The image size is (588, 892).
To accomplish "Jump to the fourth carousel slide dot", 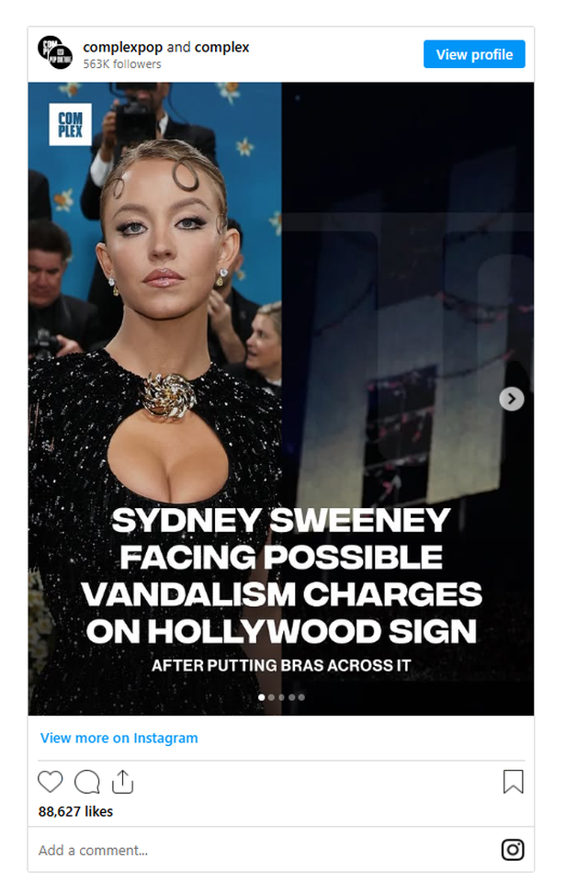I will [x=291, y=697].
